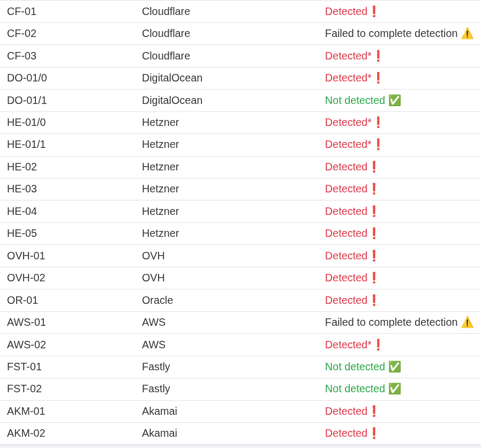
Task: Select the CF-03 identifier cell
Action: (21, 56)
